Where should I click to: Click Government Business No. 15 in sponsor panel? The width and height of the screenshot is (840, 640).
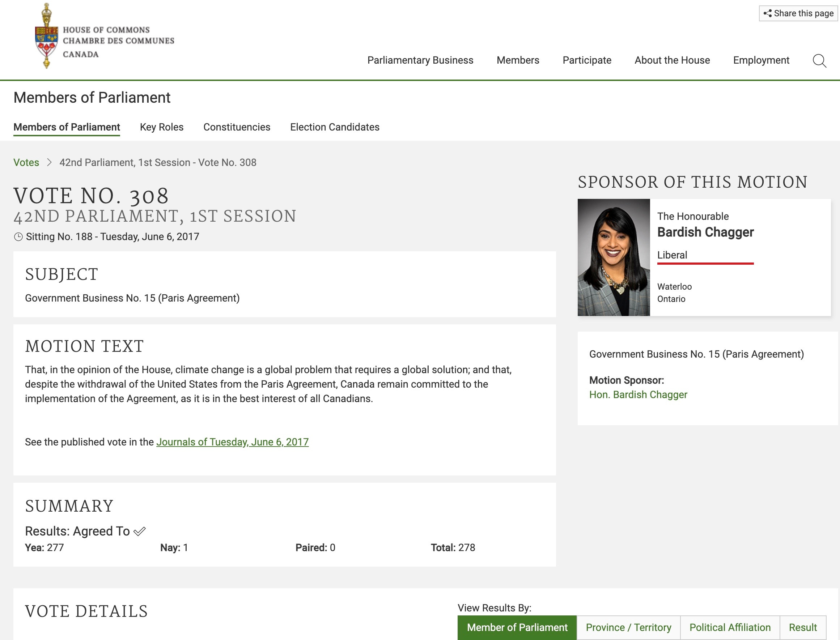click(x=696, y=354)
